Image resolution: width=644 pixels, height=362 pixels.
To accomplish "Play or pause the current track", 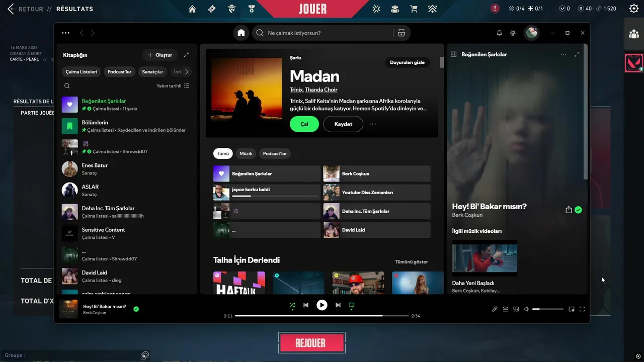I will click(322, 305).
